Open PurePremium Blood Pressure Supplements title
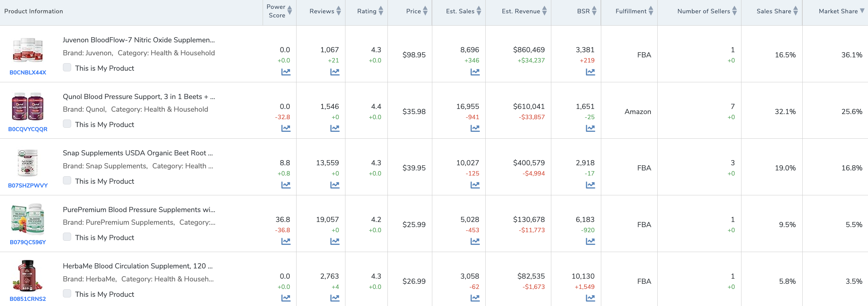Screen dimensions: 868x306 [x=139, y=210]
